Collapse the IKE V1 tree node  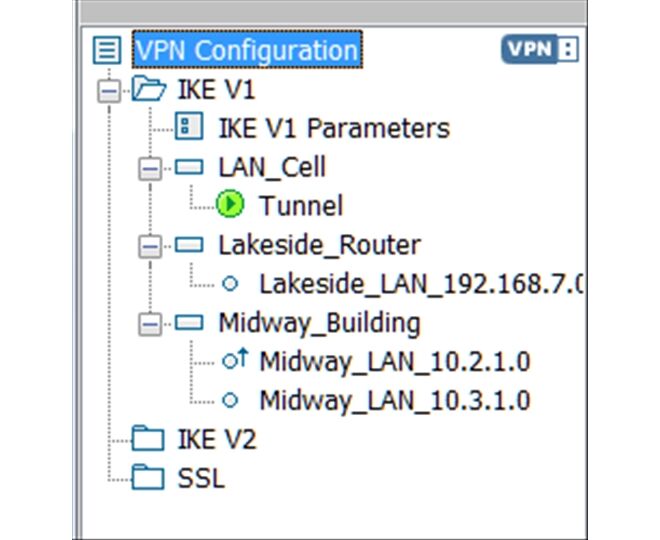pyautogui.click(x=108, y=91)
